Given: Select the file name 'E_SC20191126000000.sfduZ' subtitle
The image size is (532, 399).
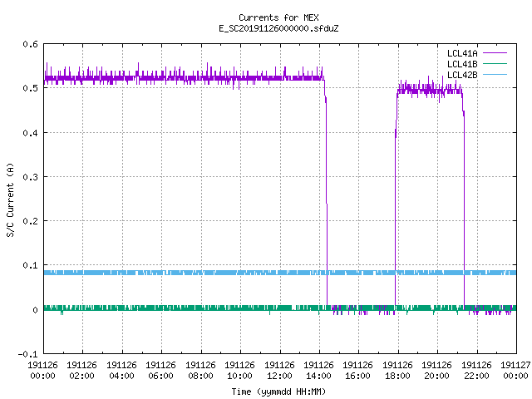Looking at the screenshot, I should 278,28.
